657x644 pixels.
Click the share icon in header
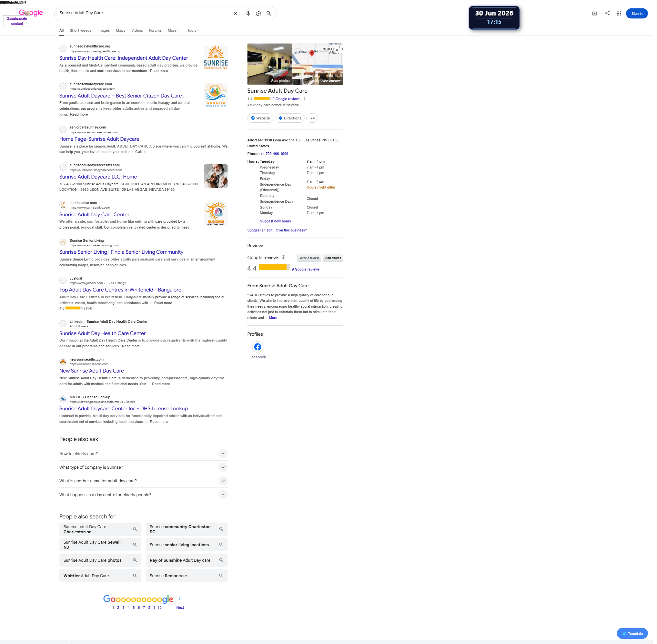(x=607, y=13)
